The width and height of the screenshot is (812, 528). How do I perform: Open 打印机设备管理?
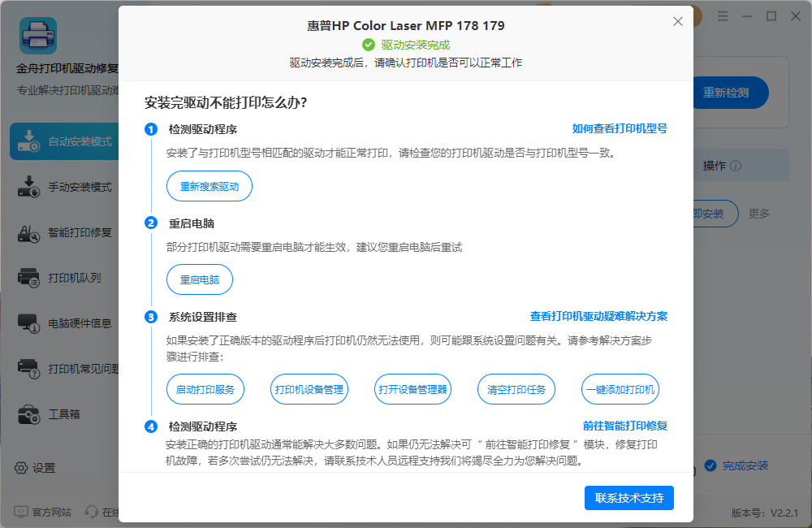pos(309,389)
